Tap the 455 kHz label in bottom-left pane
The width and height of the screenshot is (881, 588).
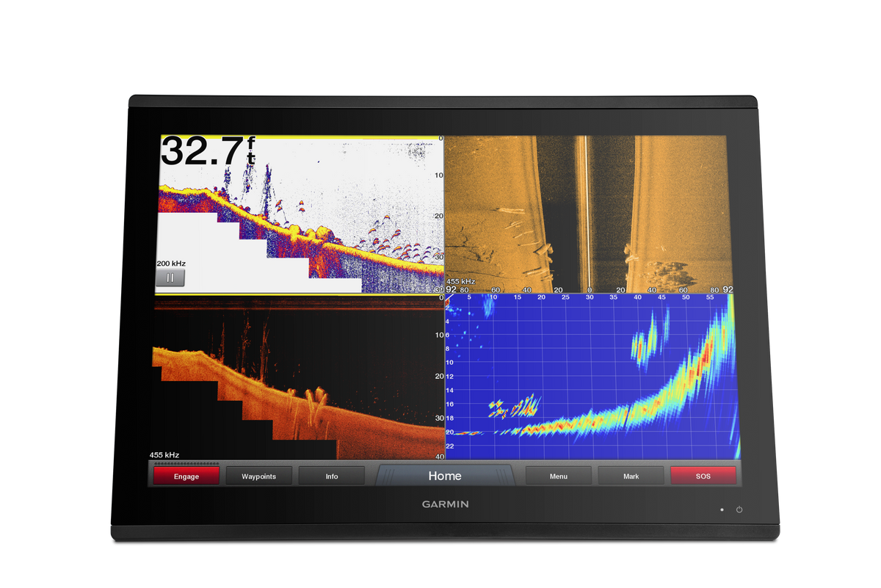coord(164,455)
